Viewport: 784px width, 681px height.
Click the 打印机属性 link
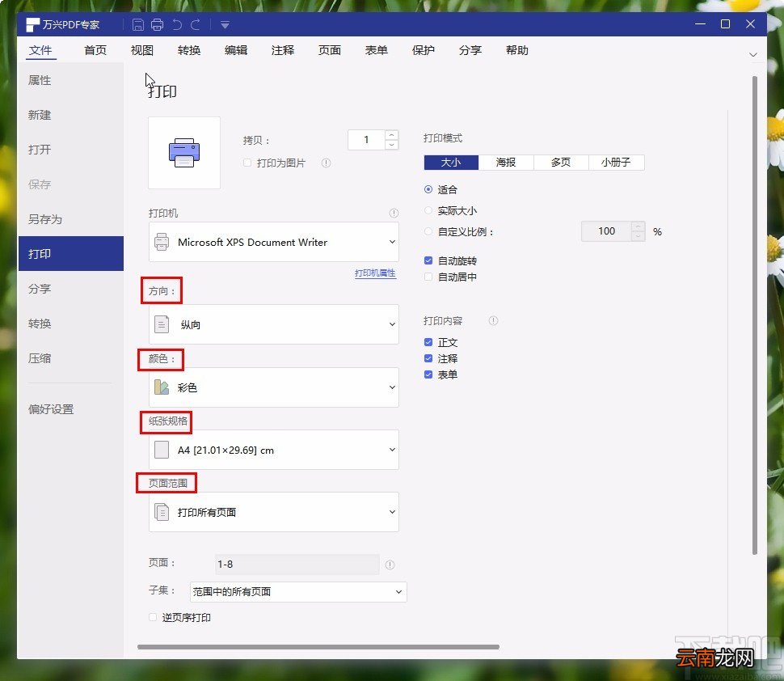pos(375,273)
